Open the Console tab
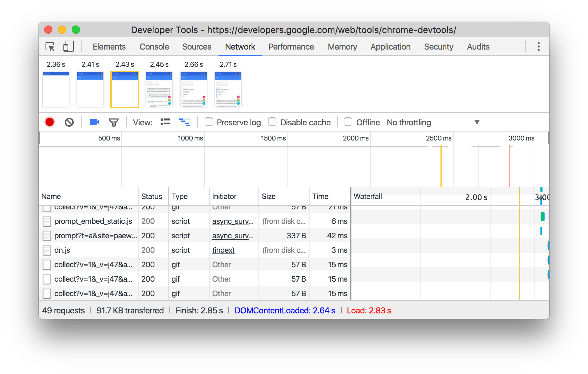 [154, 47]
